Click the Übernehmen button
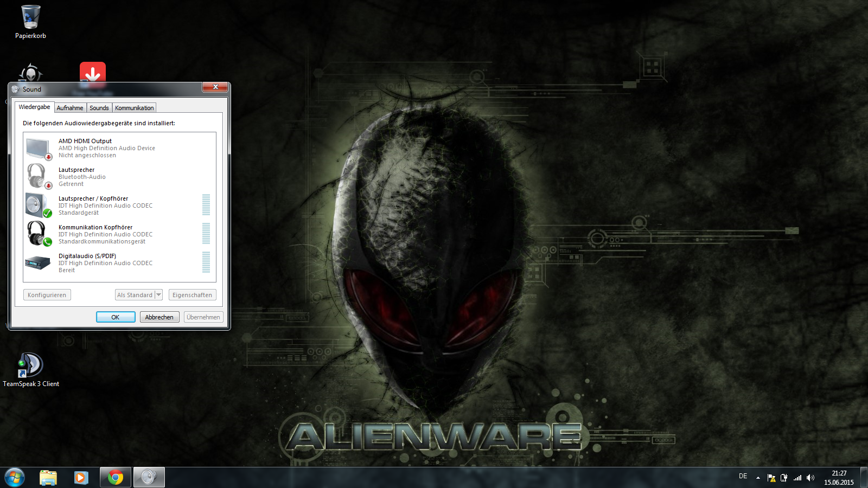Screen dimensions: 868x488 click(203, 317)
